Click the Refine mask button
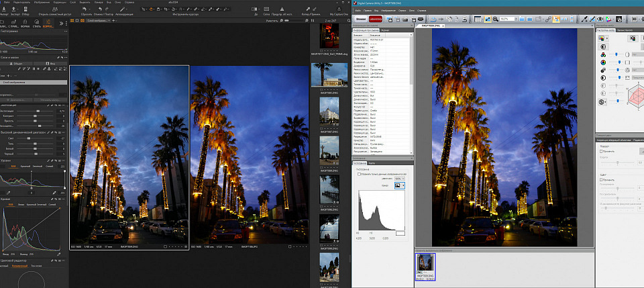 tap(50, 100)
